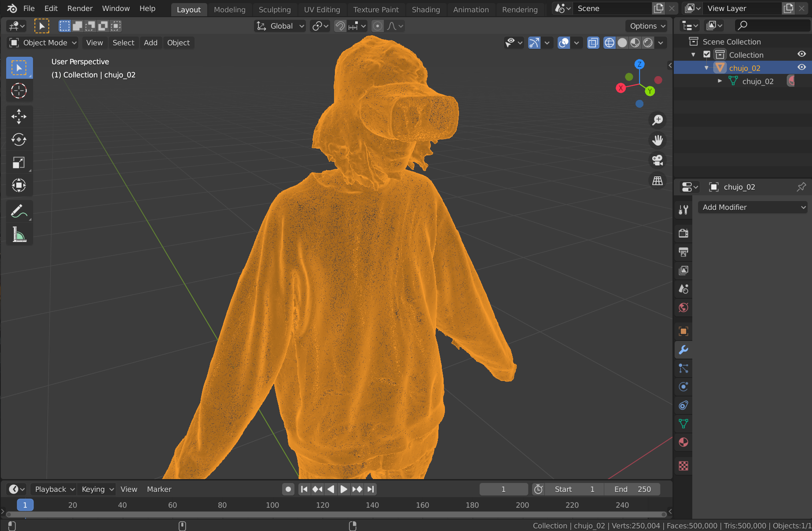Open the Playback dropdown in timeline

[55, 489]
